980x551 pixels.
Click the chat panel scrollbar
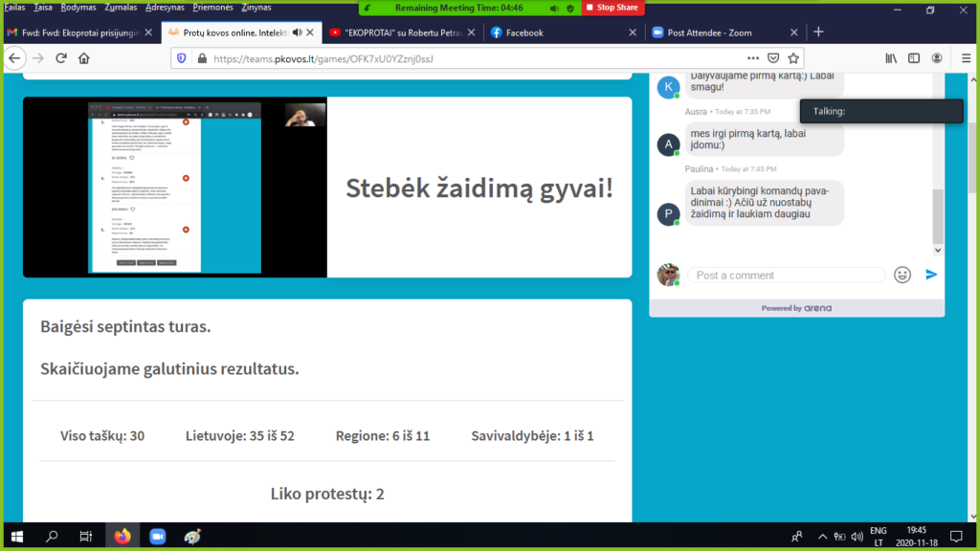tap(938, 214)
